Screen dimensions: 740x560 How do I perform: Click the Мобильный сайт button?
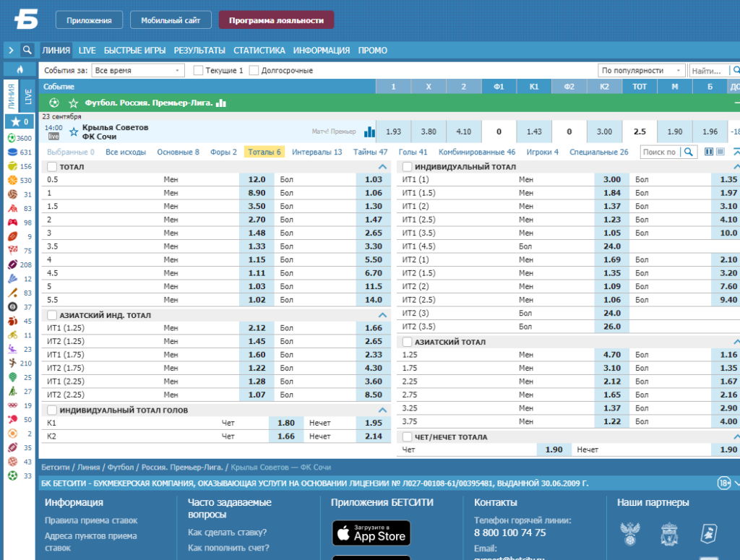171,20
